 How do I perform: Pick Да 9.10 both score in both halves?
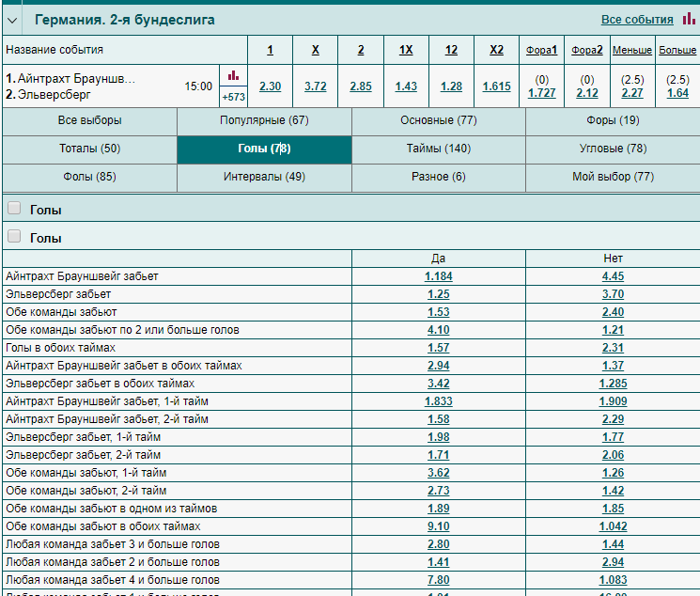[439, 526]
